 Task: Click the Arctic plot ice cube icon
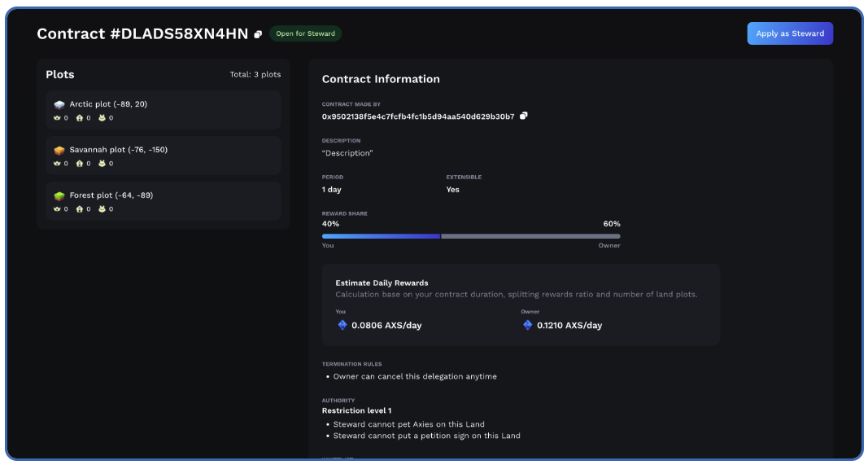point(59,104)
